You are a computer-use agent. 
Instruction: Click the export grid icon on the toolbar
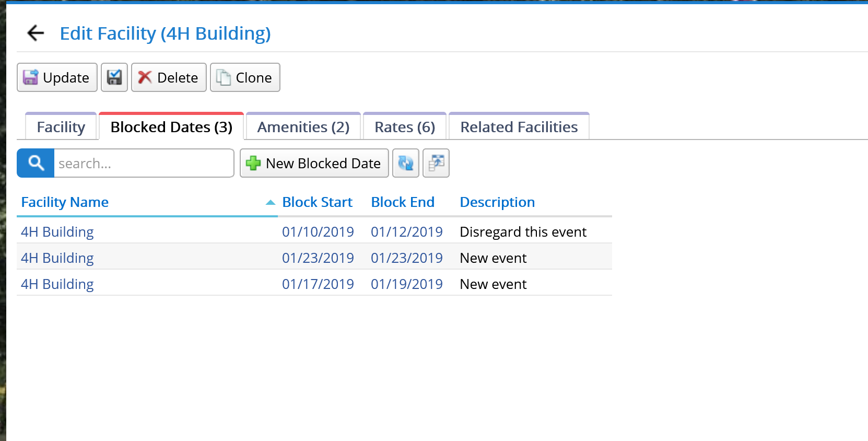tap(436, 163)
